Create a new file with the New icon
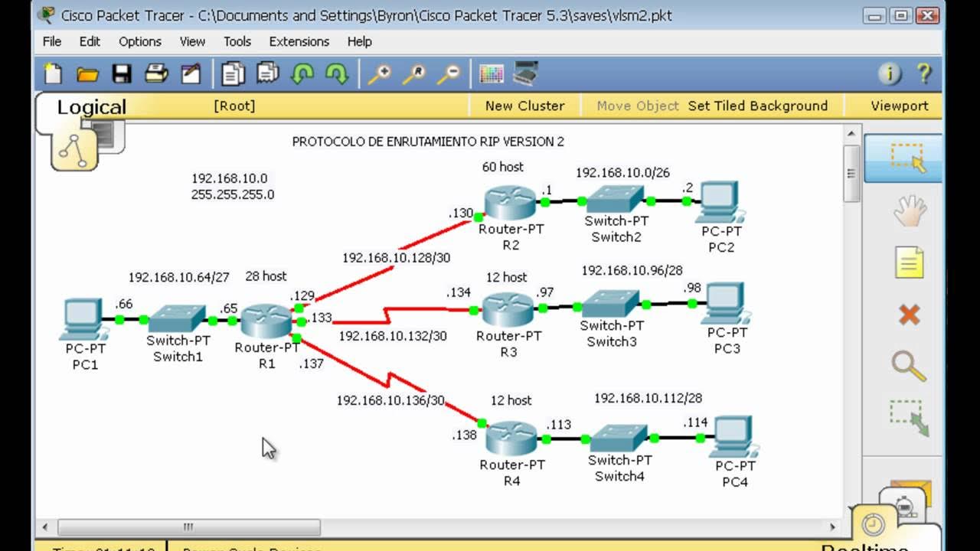 click(53, 73)
